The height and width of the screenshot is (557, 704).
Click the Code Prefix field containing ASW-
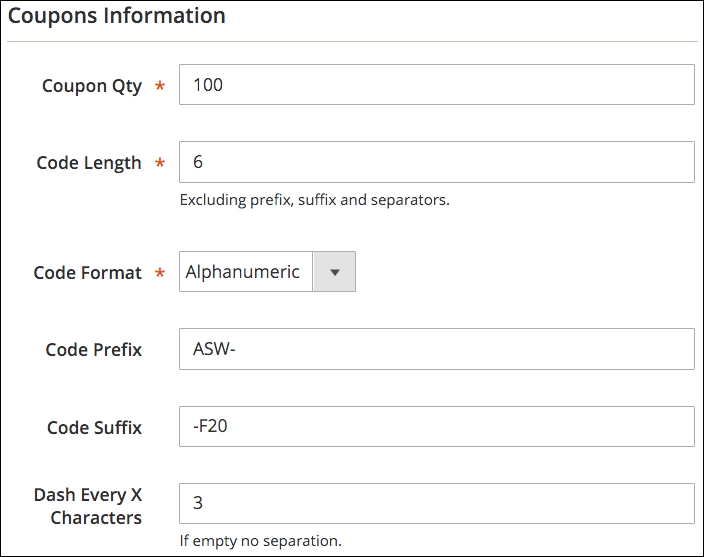pos(436,349)
